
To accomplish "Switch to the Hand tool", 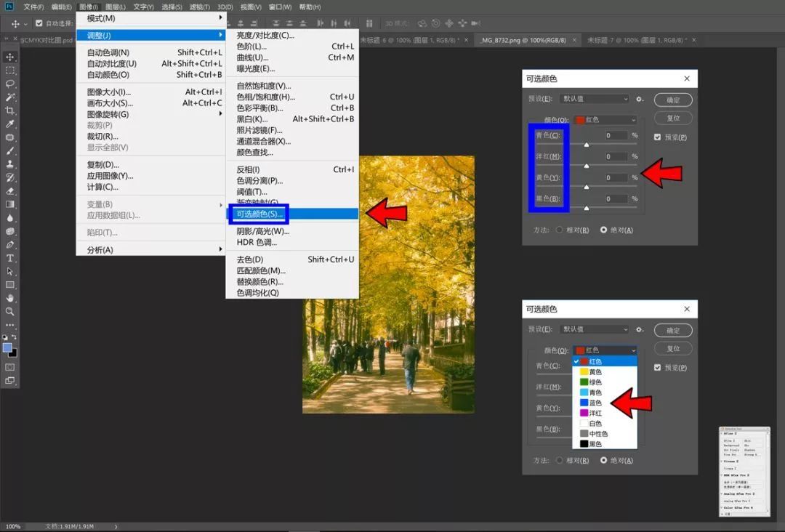I will coord(10,298).
